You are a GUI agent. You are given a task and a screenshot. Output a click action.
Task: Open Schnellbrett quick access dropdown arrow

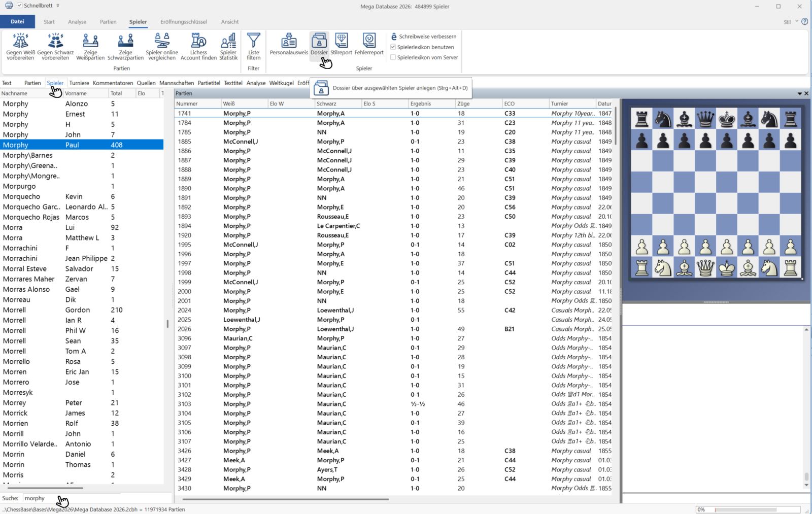58,6
